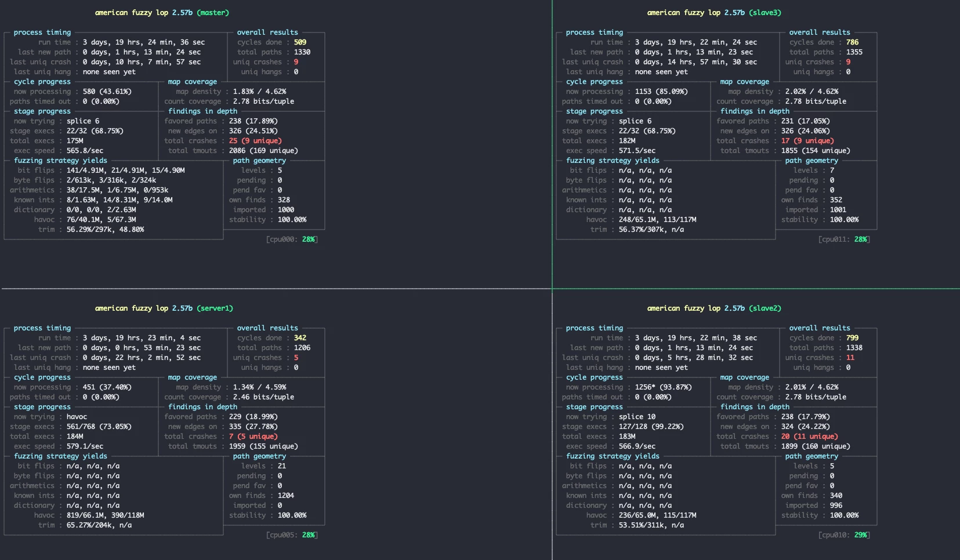960x560 pixels.
Task: Click slave2's uniq crashes value 11
Action: pyautogui.click(x=850, y=358)
